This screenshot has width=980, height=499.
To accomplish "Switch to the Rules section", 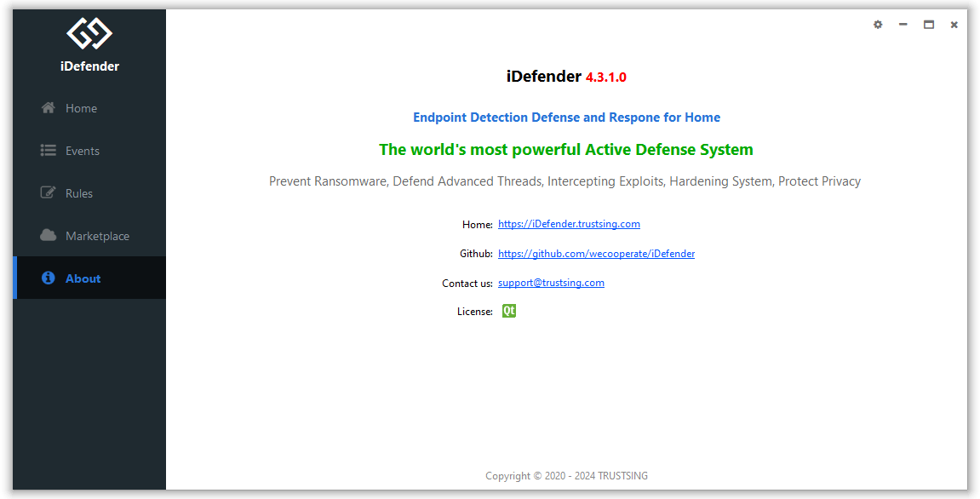I will (89, 193).
